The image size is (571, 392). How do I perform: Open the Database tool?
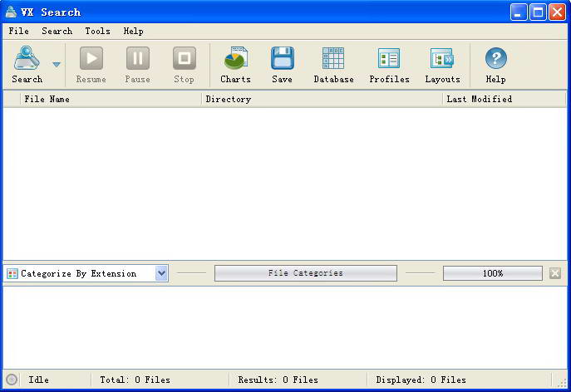coord(333,65)
